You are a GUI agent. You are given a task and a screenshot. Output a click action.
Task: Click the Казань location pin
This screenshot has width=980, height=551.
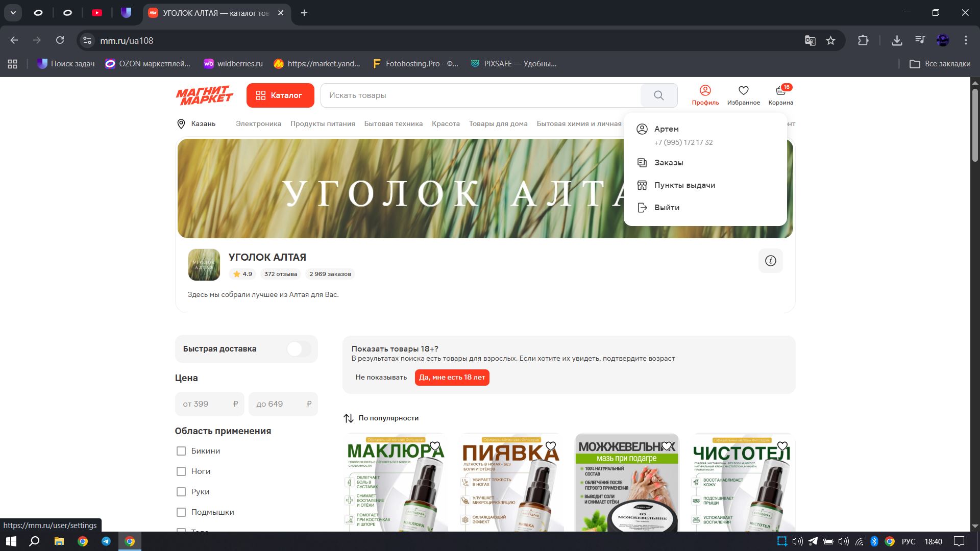181,124
